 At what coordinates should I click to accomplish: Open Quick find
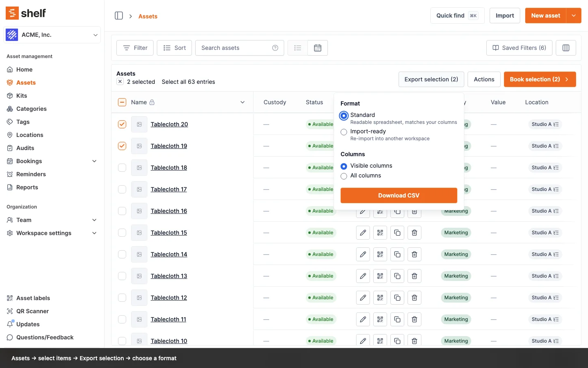point(457,16)
